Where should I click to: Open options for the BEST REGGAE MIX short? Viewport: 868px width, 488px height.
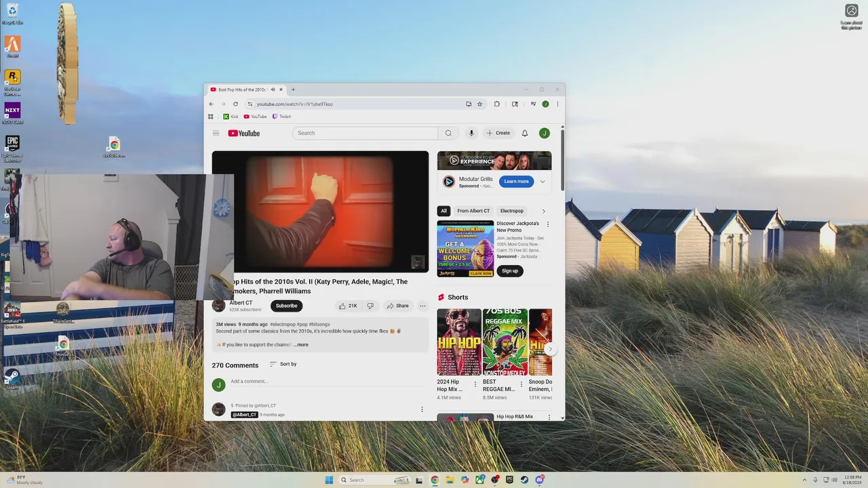click(521, 384)
